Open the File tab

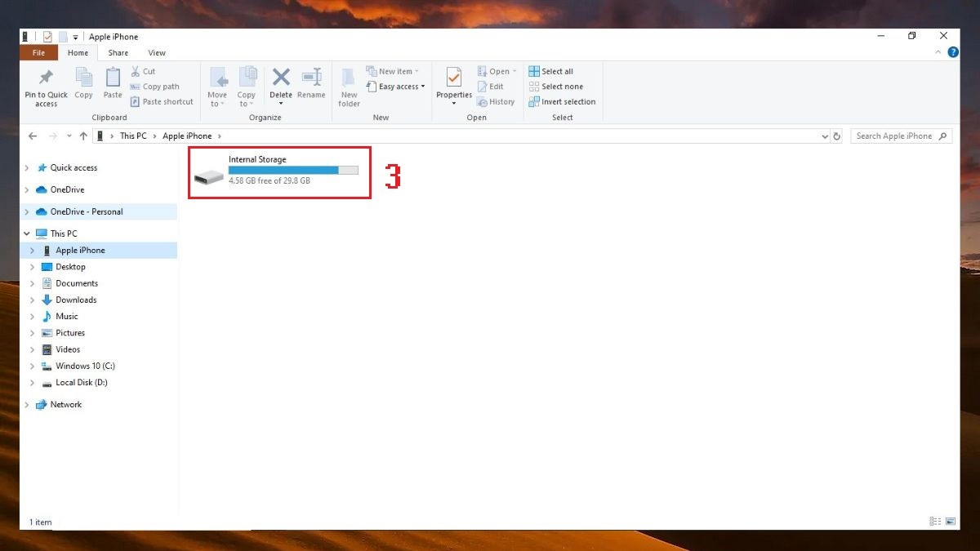(x=38, y=53)
